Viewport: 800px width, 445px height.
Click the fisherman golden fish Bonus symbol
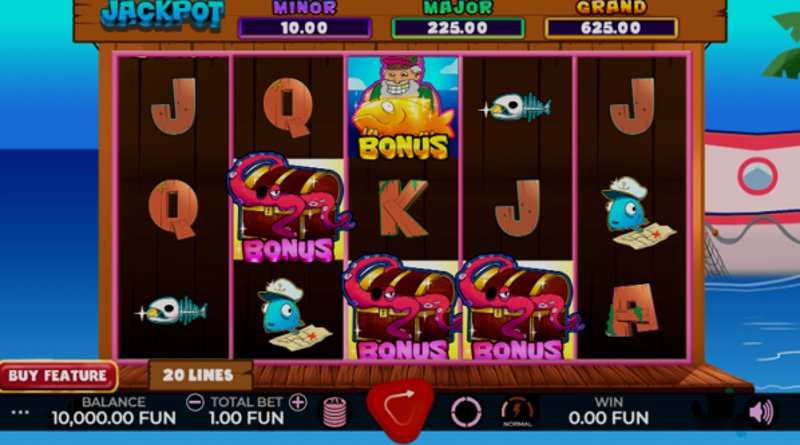click(x=403, y=107)
